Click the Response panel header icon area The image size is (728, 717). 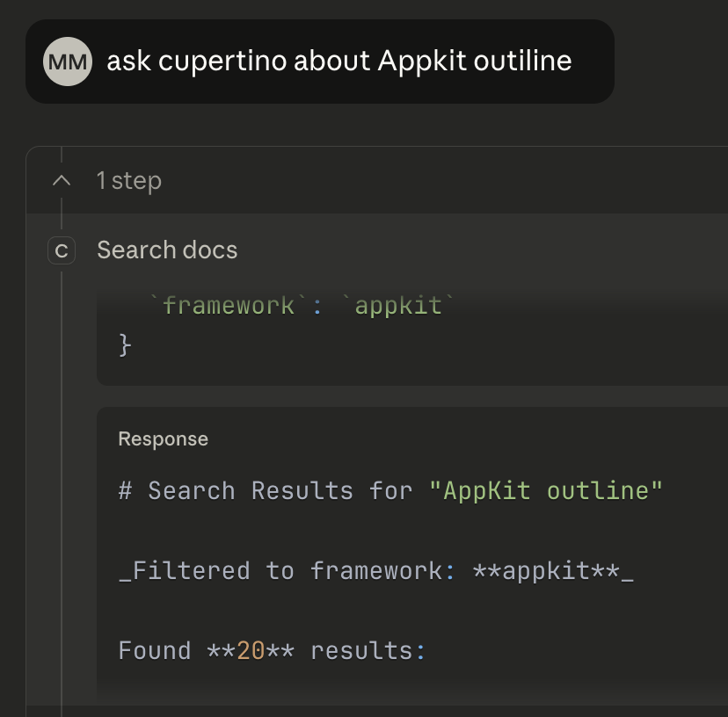pos(164,438)
